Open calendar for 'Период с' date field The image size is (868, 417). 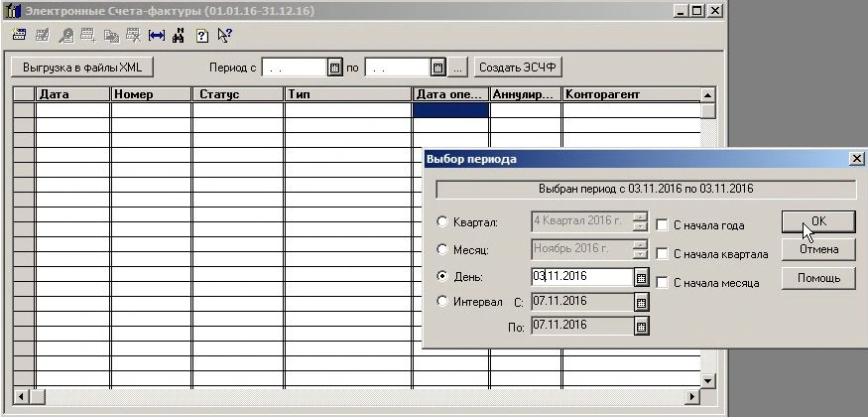(334, 68)
